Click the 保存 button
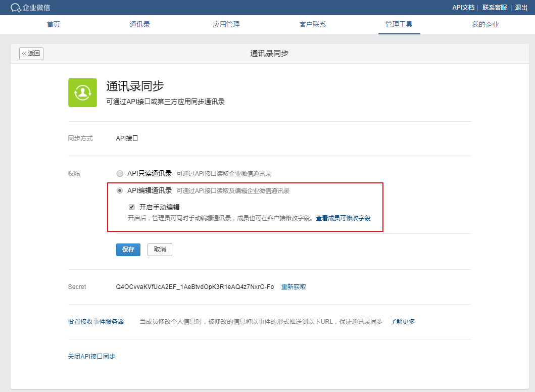Screen dimensions: 535x392 click(x=128, y=250)
